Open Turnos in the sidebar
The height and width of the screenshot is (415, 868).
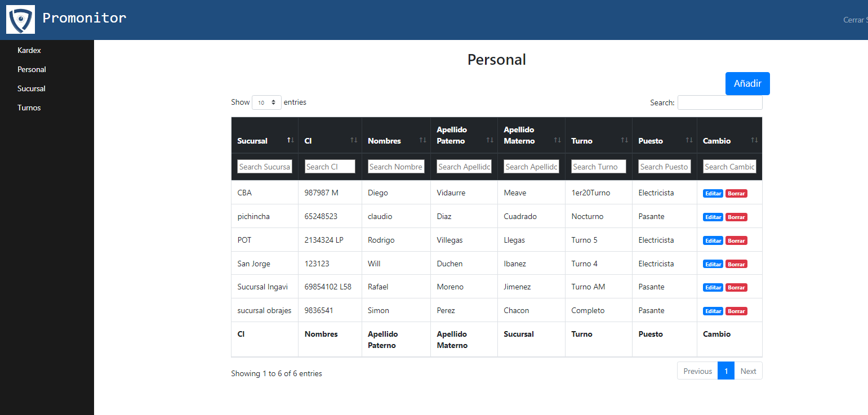tap(29, 108)
